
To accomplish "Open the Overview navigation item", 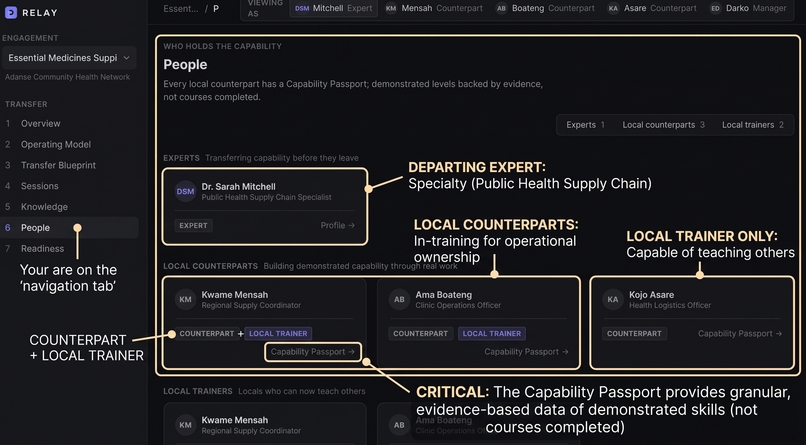I will coord(69,124).
